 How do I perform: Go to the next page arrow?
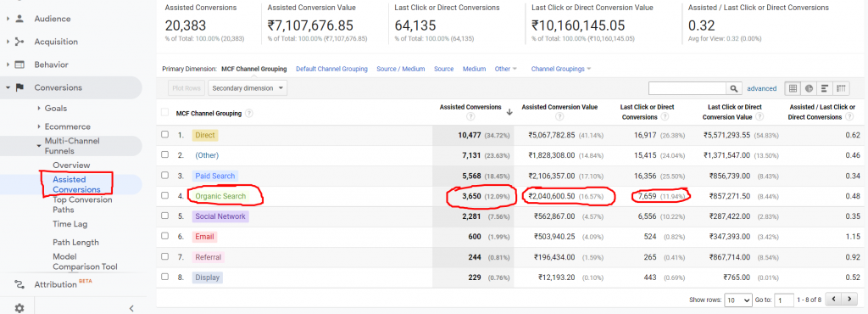[849, 299]
